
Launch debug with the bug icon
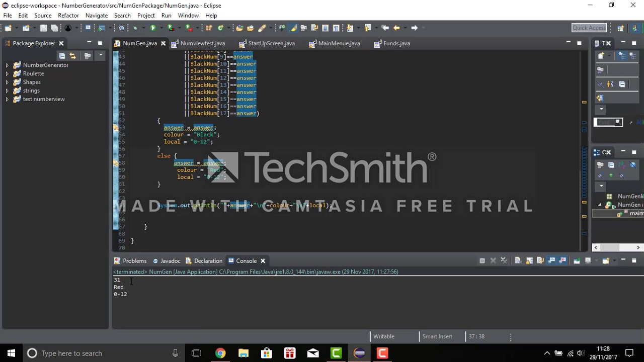tap(136, 28)
